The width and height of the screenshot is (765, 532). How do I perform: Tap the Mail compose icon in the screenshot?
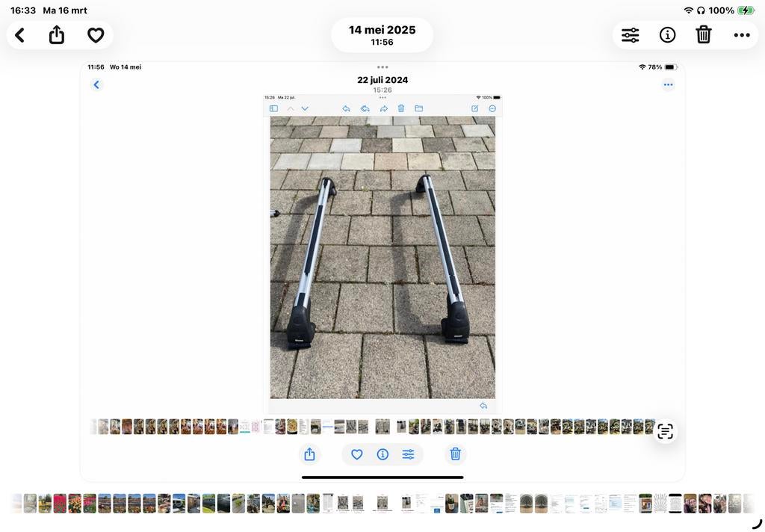pyautogui.click(x=474, y=108)
